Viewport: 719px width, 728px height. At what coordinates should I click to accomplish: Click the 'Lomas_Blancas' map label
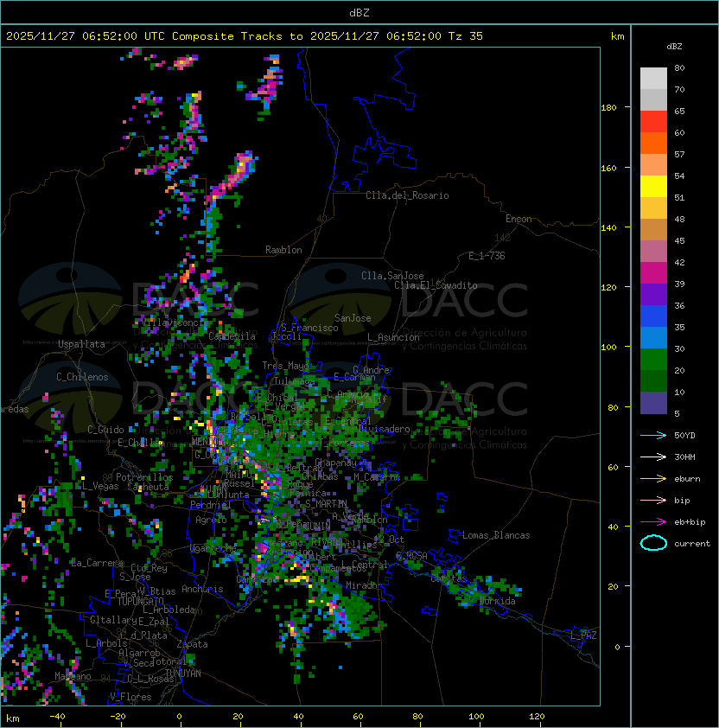496,535
